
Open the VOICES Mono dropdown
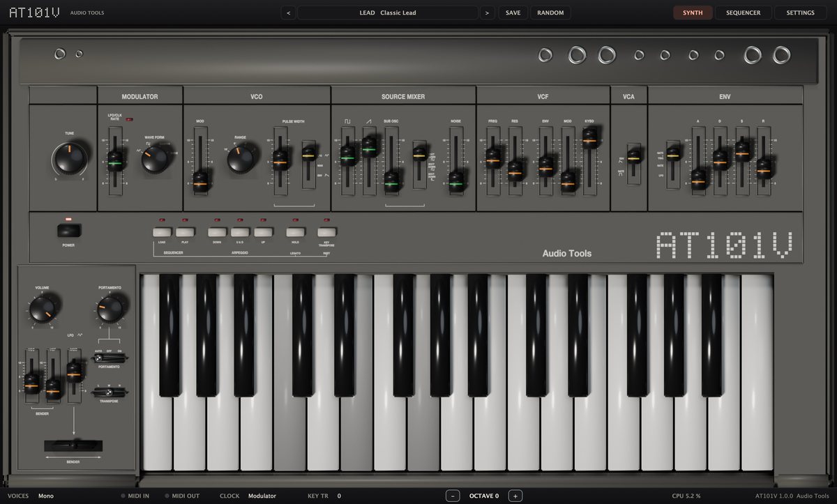[46, 496]
